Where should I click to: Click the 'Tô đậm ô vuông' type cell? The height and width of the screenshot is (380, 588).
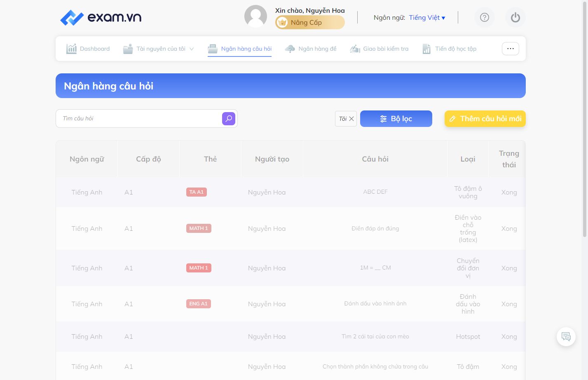(x=468, y=192)
